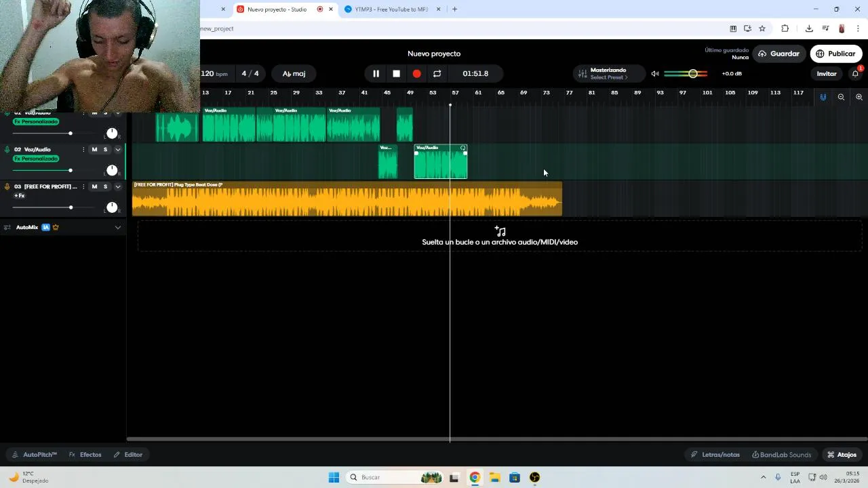Close the Nuevo proyecto - Studio tab
868x488 pixels.
(331, 9)
